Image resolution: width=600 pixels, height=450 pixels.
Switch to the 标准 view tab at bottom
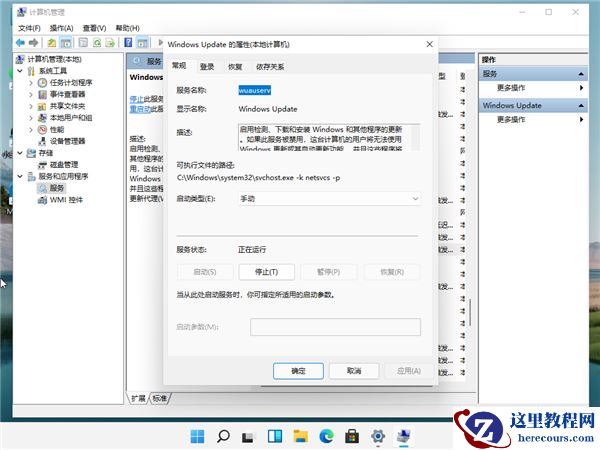pos(160,398)
